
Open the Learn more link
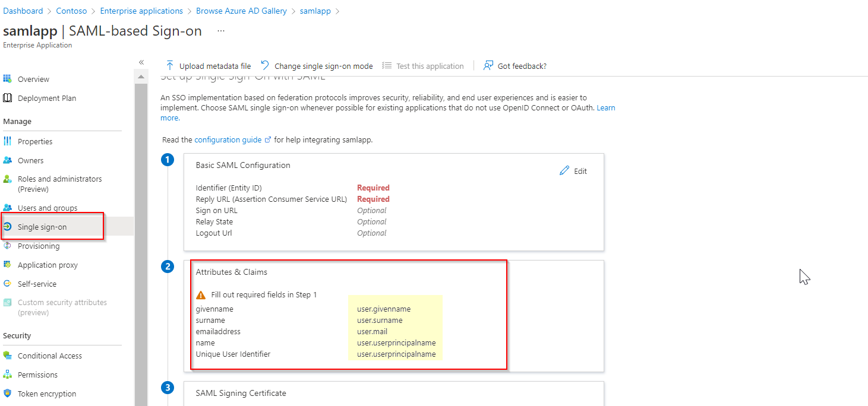606,107
